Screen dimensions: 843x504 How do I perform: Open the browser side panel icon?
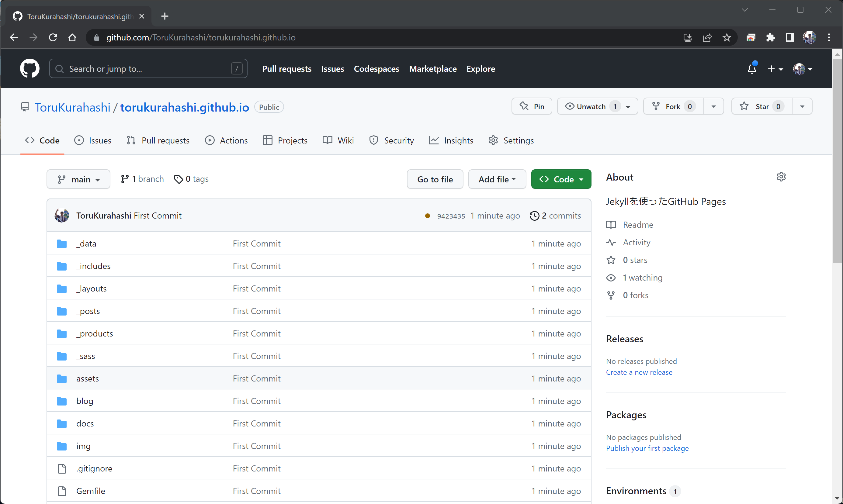[x=790, y=37]
